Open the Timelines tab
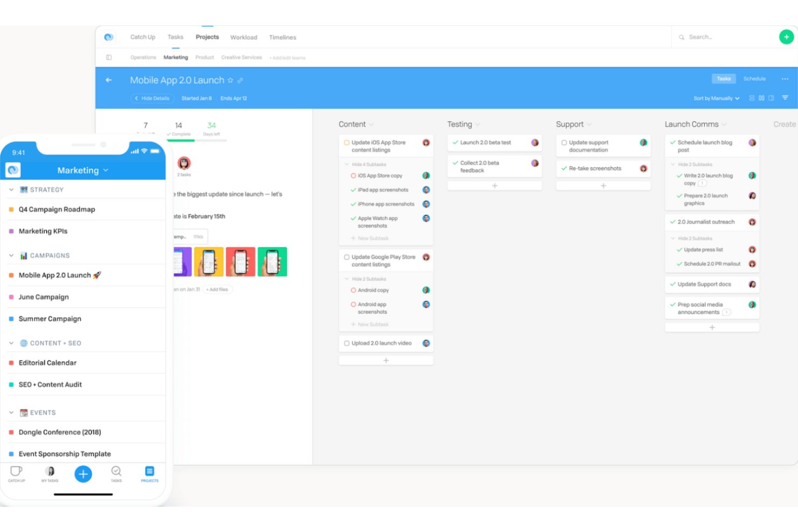The image size is (798, 532). coord(283,38)
